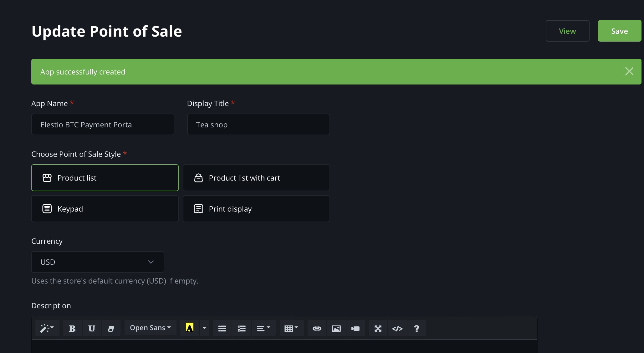Open the Currency dropdown
The image size is (644, 353).
(x=97, y=262)
